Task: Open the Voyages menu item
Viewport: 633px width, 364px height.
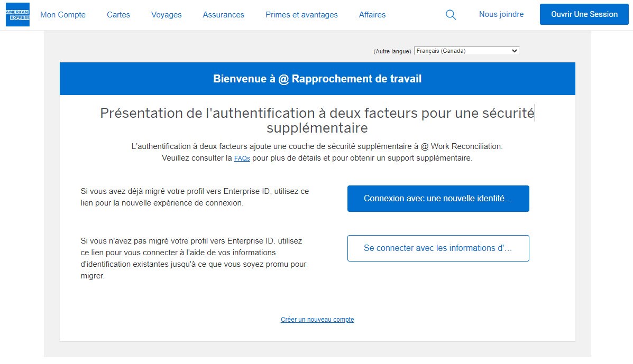Action: coord(166,15)
